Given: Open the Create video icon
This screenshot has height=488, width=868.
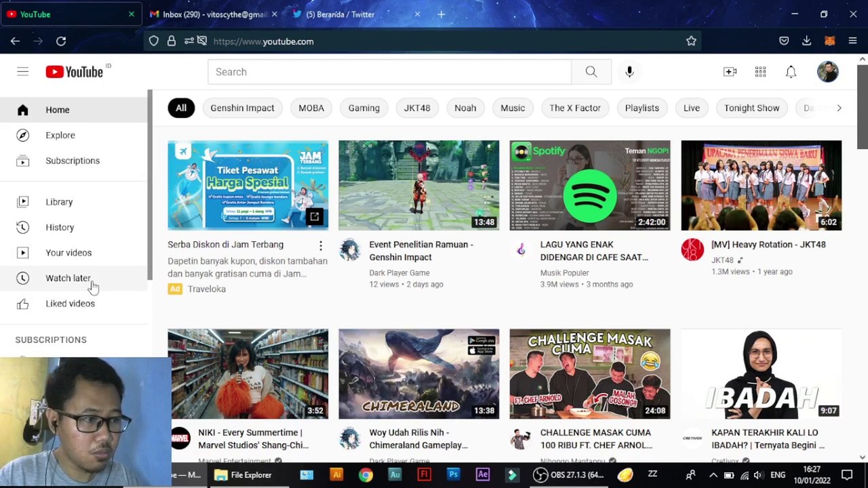Looking at the screenshot, I should (730, 72).
